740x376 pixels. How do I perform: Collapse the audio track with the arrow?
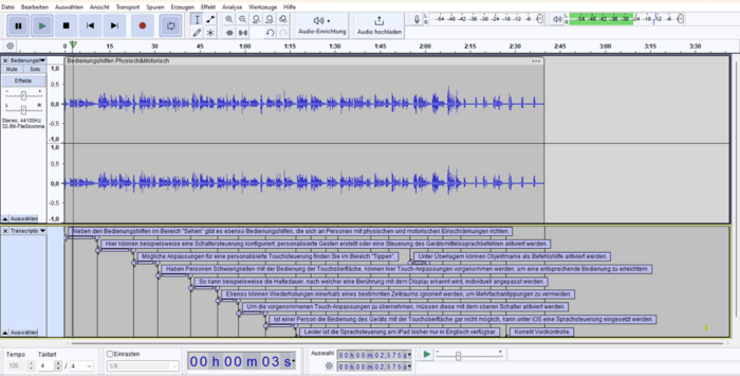5,218
